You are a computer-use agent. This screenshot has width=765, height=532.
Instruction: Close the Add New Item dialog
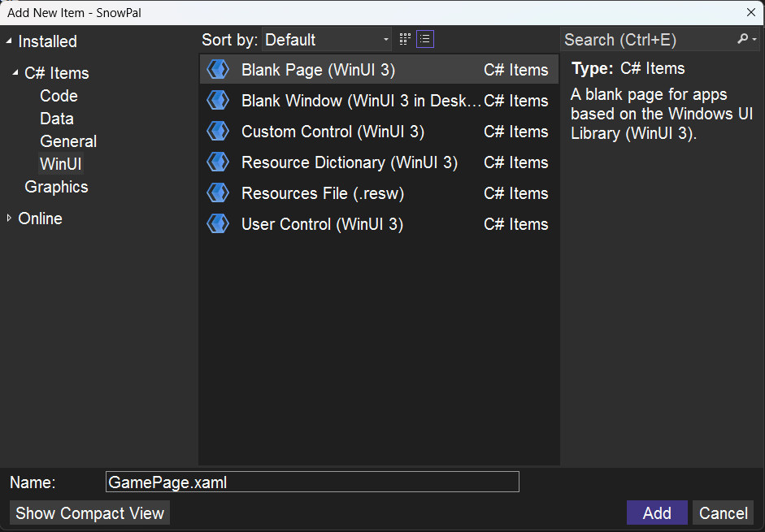click(751, 12)
